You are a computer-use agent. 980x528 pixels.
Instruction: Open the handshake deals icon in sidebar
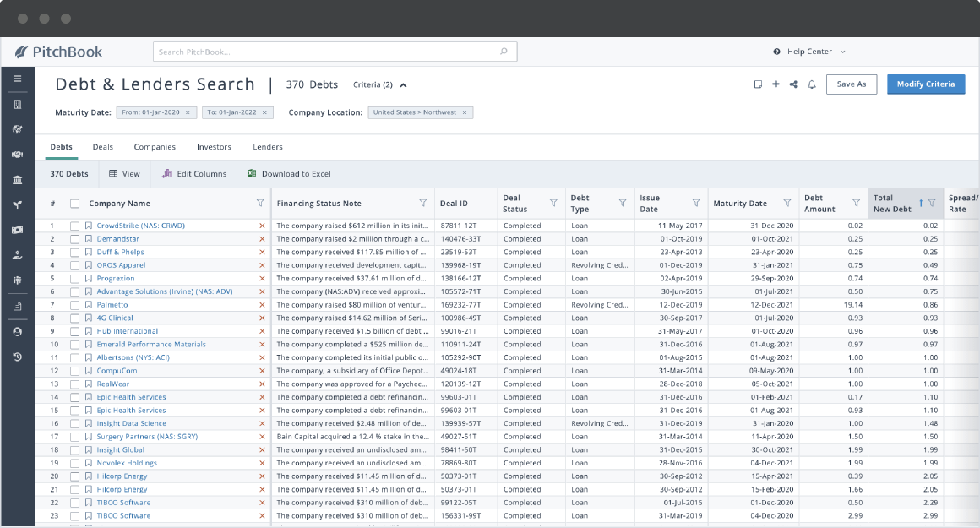[x=18, y=155]
